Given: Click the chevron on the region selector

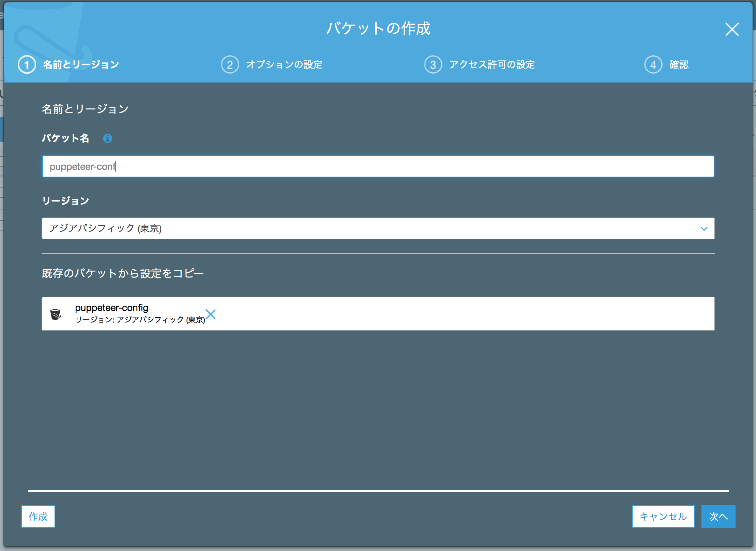Looking at the screenshot, I should pyautogui.click(x=704, y=228).
